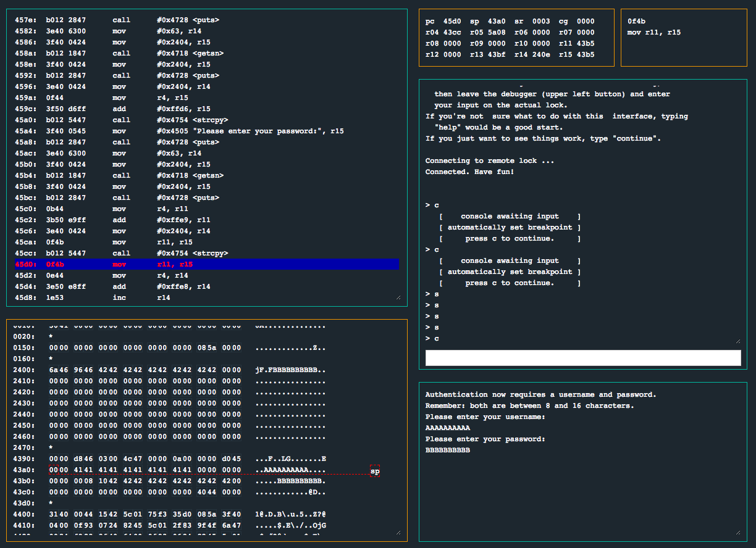Click the current instruction "mov r11, r15" box
756x548 pixels.
click(683, 37)
